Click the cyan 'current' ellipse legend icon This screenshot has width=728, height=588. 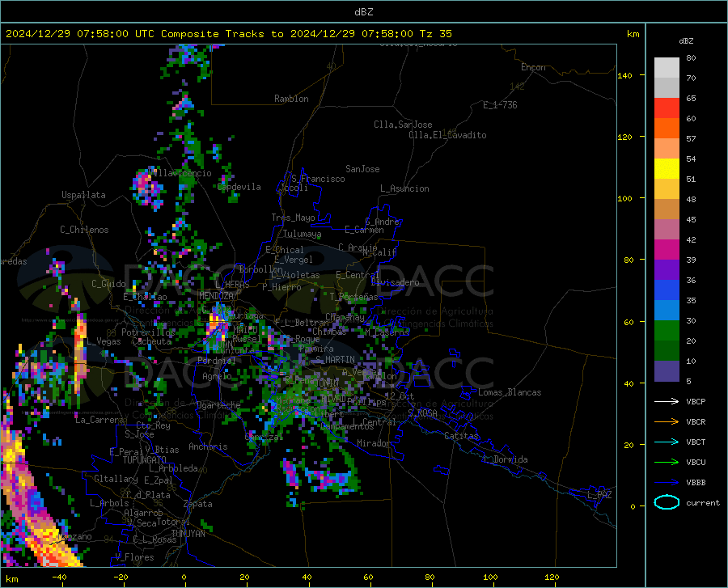[x=667, y=502]
